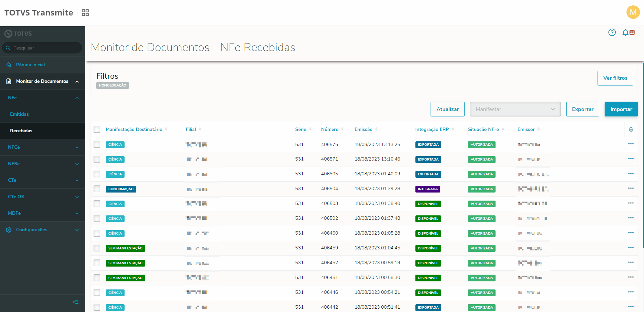Expand the CTe submenu chevron
This screenshot has height=312, width=644.
pos(77,180)
